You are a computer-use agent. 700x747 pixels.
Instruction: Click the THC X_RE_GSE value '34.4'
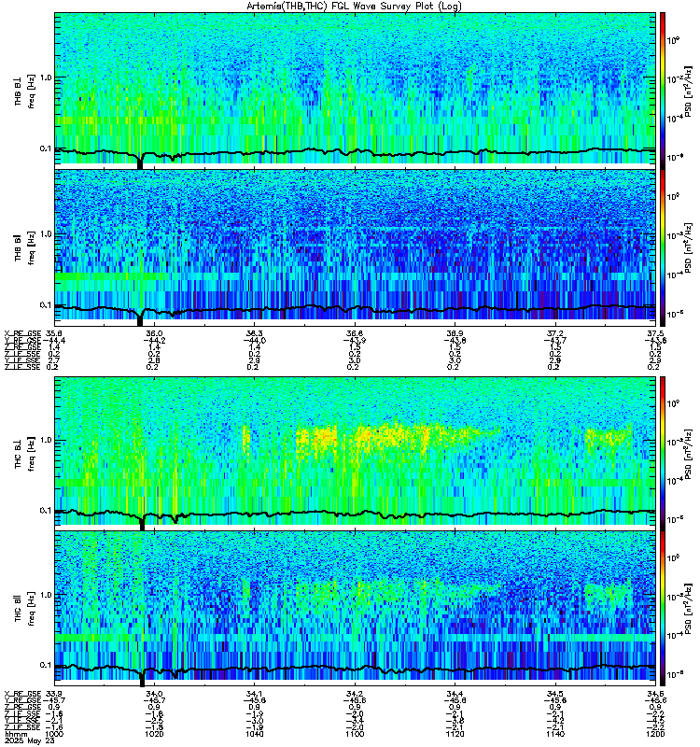click(455, 694)
